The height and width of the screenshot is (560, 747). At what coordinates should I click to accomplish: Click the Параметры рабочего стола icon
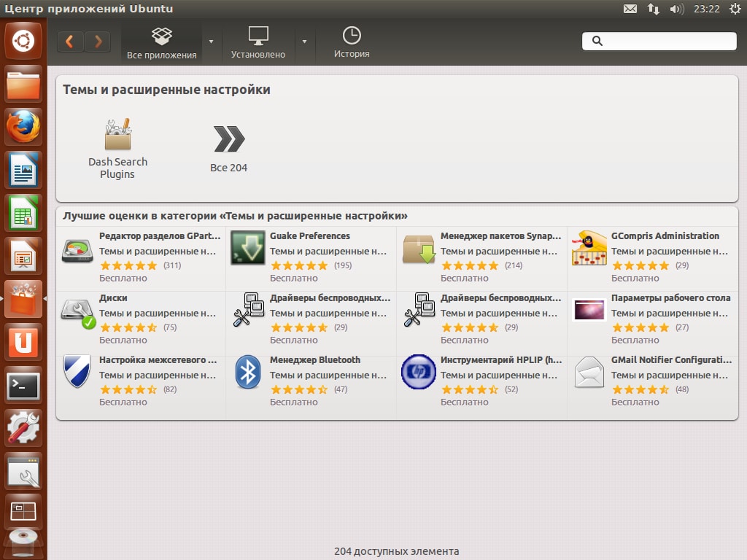pyautogui.click(x=589, y=311)
